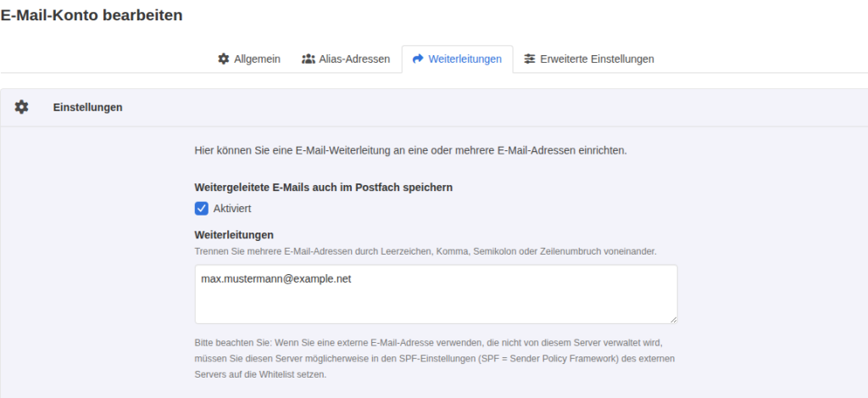The width and height of the screenshot is (868, 398).
Task: Uncheck the Aktiviert checkbox
Action: pos(202,209)
